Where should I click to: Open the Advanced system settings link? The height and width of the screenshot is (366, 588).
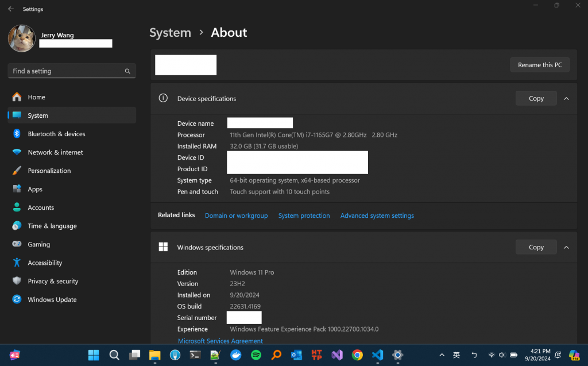(x=377, y=215)
